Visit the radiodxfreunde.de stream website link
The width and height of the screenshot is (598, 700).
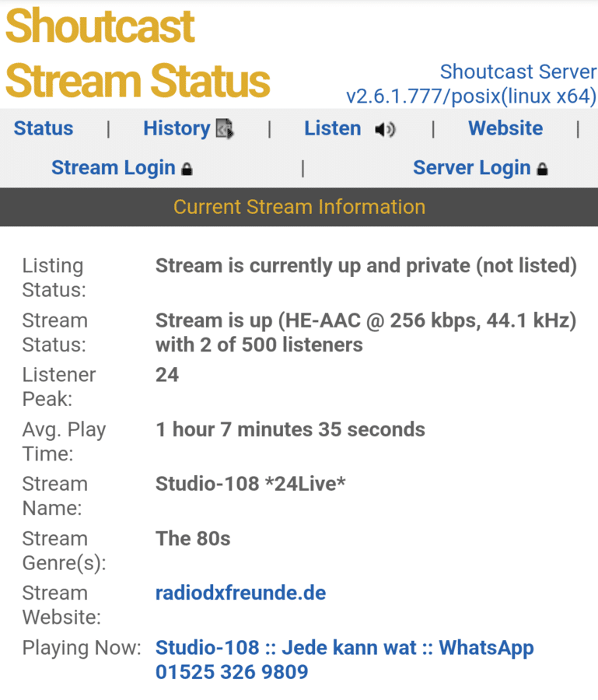(240, 593)
